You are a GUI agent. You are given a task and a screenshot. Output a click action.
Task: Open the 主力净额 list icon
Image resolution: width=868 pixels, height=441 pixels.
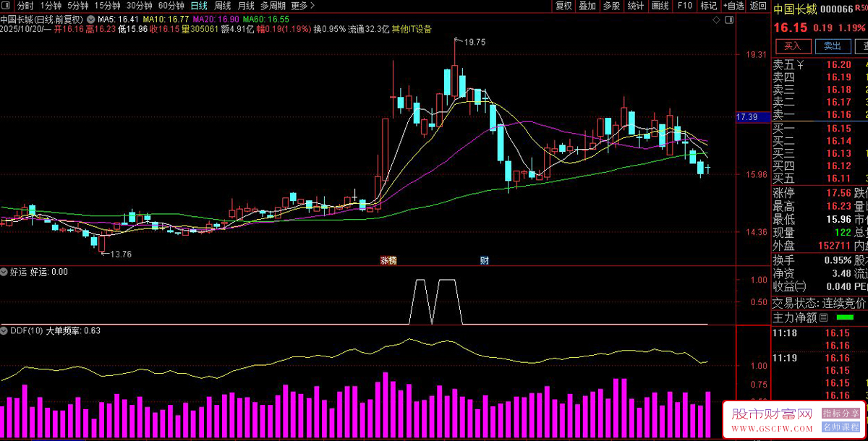pos(824,317)
